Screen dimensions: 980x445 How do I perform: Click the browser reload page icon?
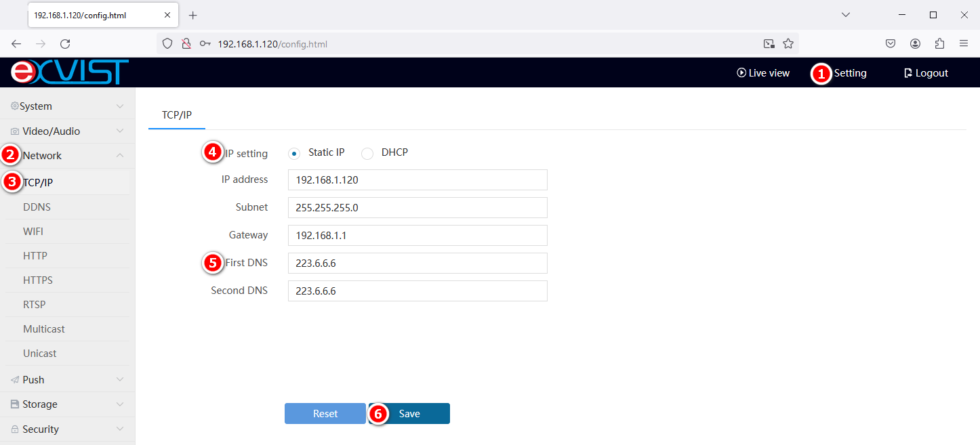pos(65,44)
